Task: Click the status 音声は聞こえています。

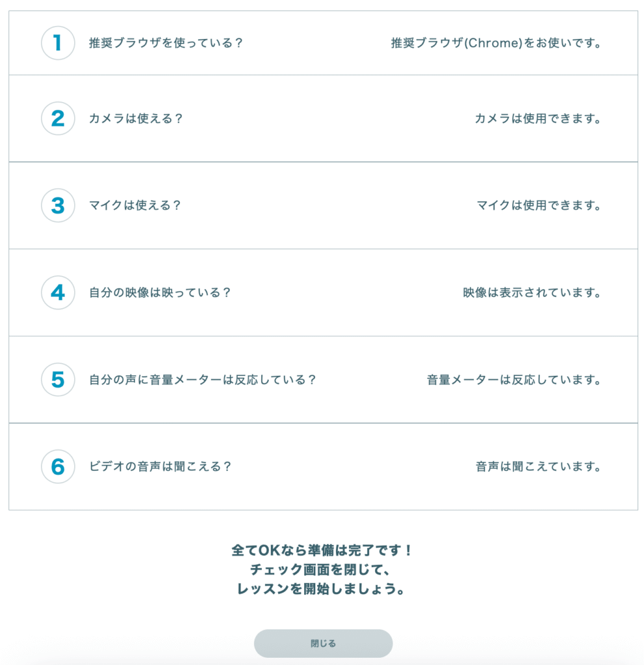Action: click(x=537, y=466)
